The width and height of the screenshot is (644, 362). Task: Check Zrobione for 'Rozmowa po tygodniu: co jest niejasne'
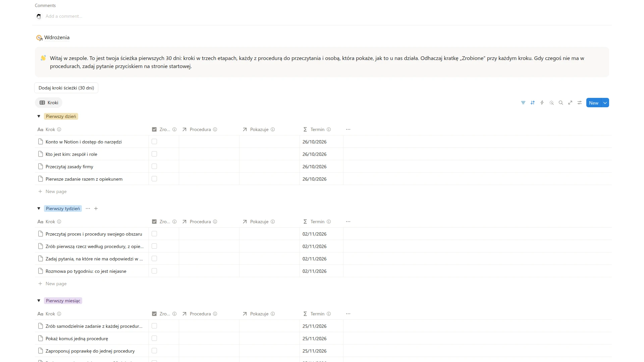coord(154,271)
